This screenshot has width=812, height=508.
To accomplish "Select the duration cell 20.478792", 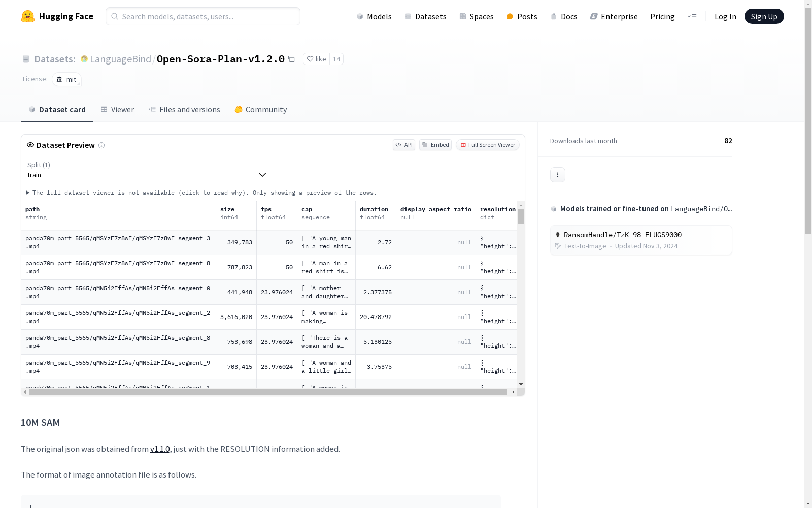I will tap(376, 317).
